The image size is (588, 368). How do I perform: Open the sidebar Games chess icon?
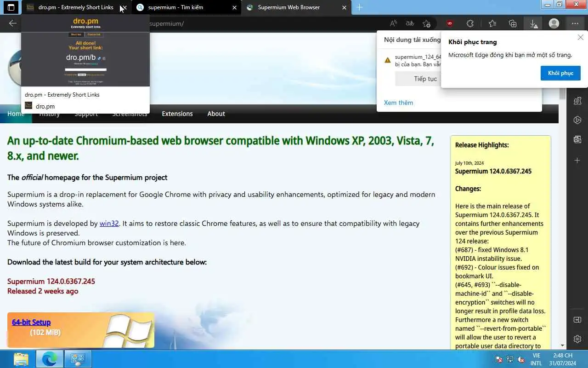[x=577, y=100]
